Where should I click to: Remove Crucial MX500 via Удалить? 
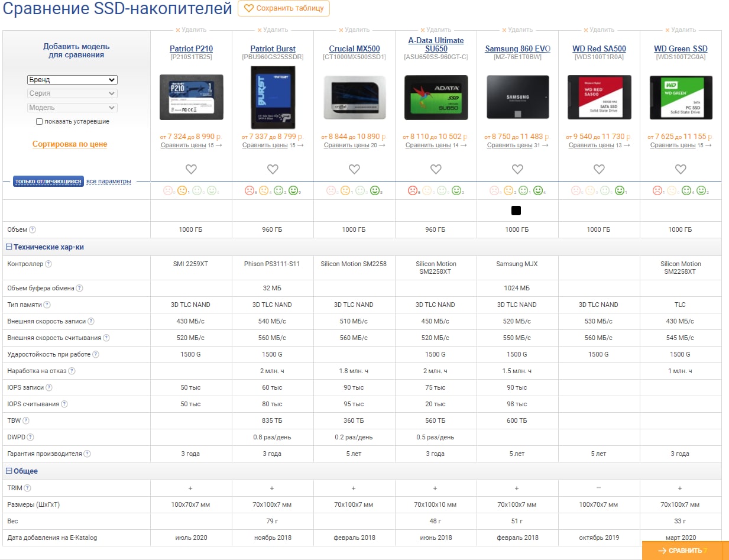(354, 30)
